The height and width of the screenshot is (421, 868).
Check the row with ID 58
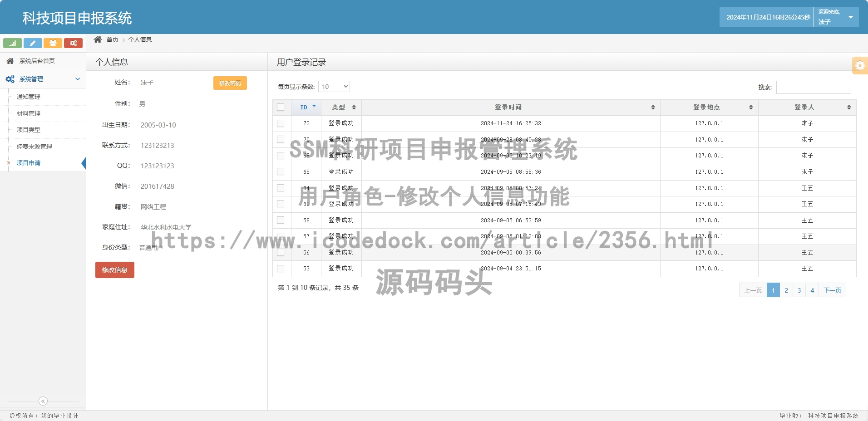point(281,220)
